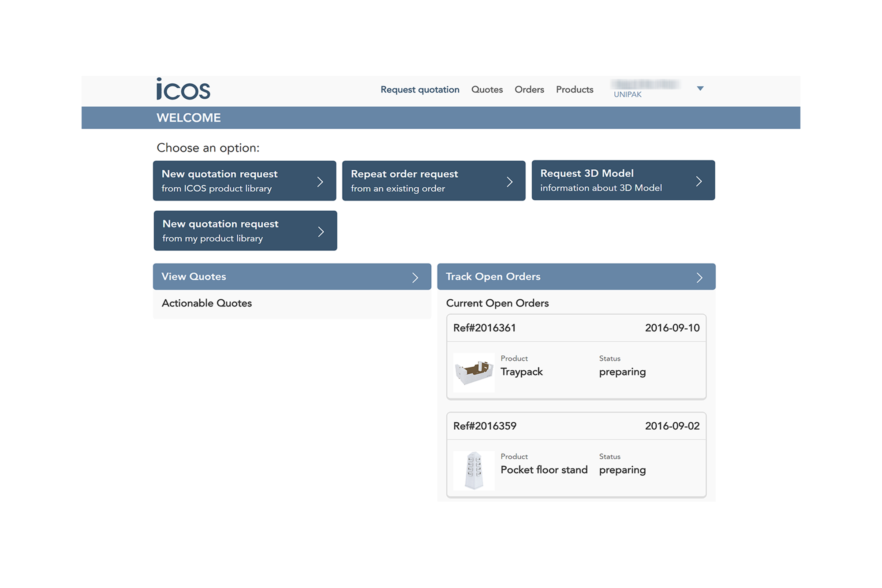Click chevron on Repeat order request button
882x588 pixels.
509,182
